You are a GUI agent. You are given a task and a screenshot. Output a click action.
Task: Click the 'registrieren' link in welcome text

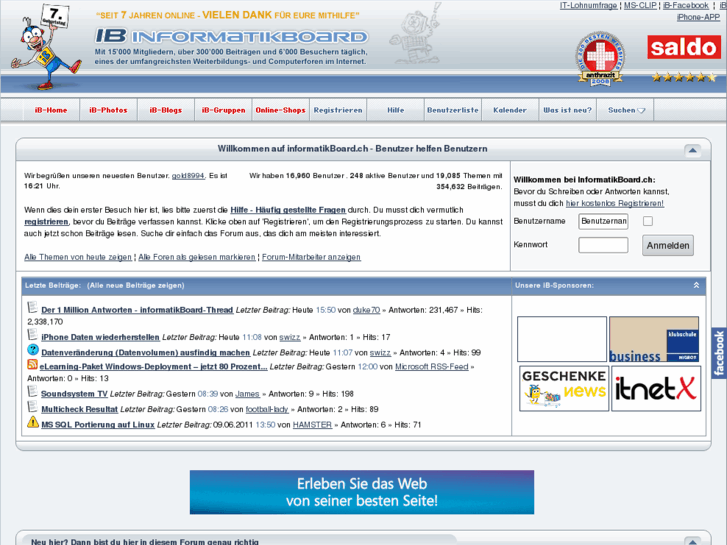click(x=46, y=222)
